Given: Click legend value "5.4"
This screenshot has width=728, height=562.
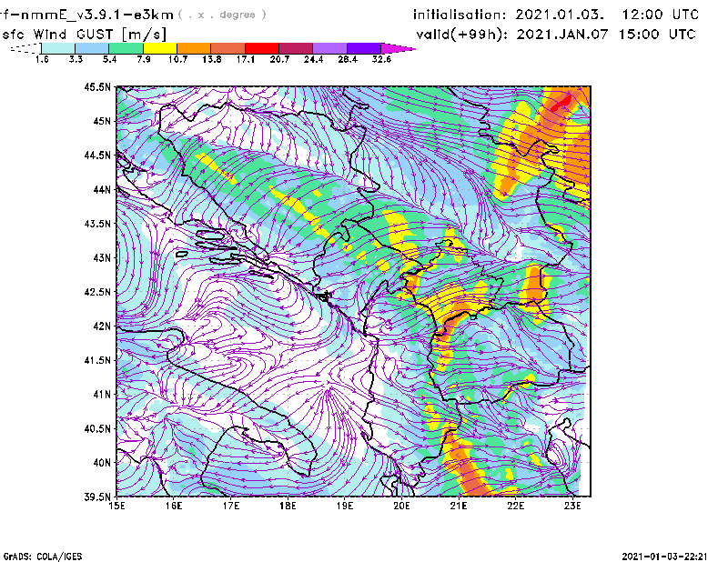Looking at the screenshot, I should pyautogui.click(x=109, y=59).
